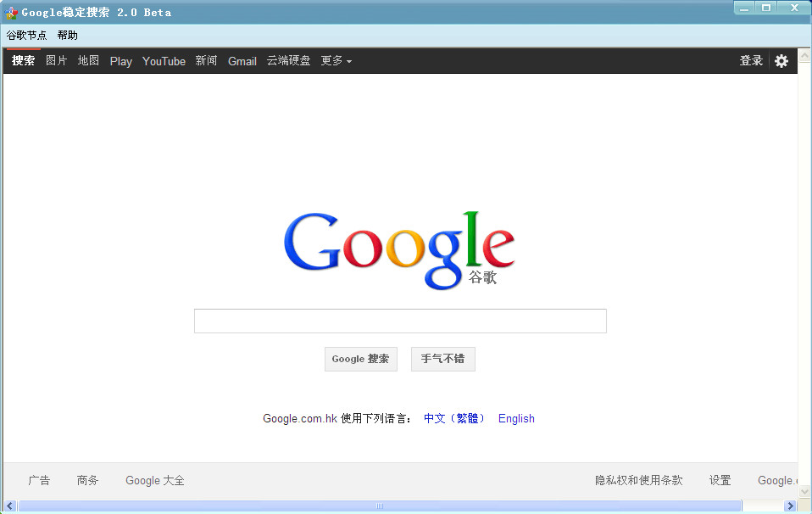The width and height of the screenshot is (812, 514).
Task: Focus the Google search input box
Action: click(x=400, y=321)
